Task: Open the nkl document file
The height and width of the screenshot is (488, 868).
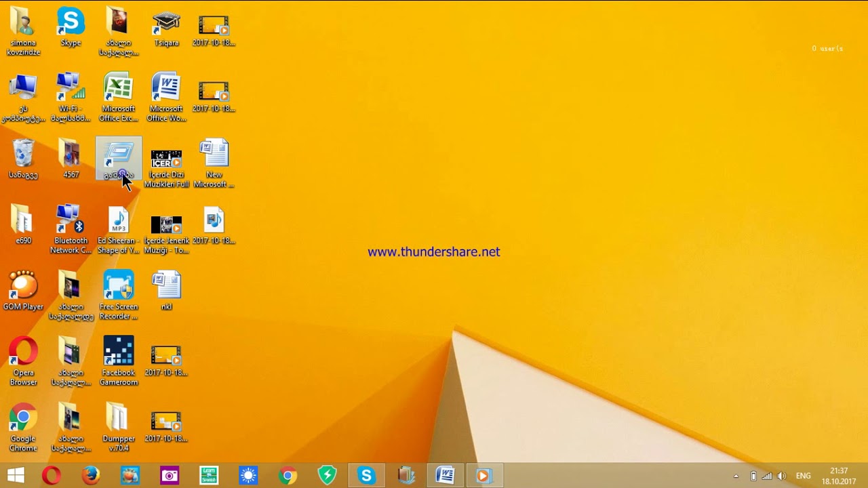Action: point(166,291)
